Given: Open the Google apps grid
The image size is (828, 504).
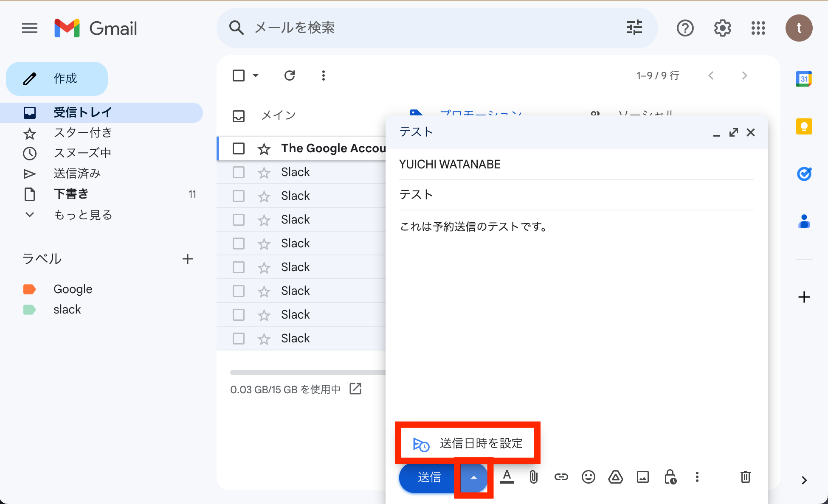Looking at the screenshot, I should click(x=758, y=28).
